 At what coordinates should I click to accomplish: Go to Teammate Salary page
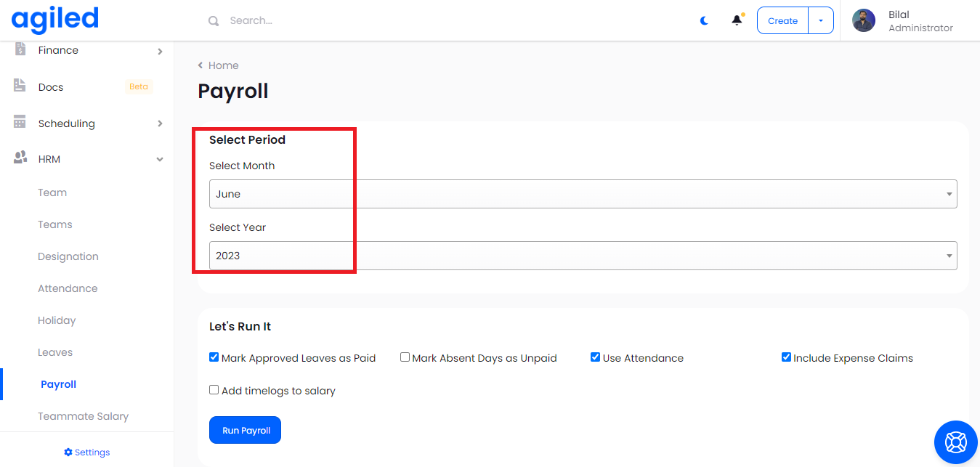(x=83, y=416)
